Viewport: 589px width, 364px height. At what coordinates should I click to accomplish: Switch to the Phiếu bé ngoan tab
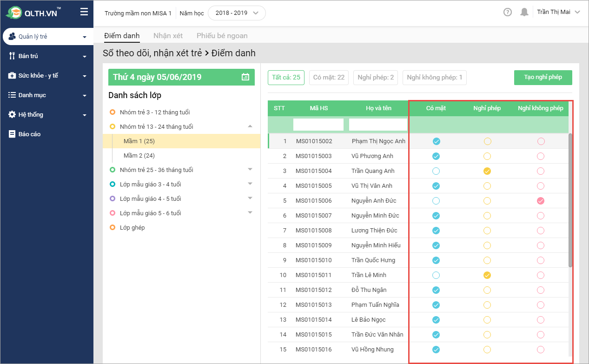222,36
